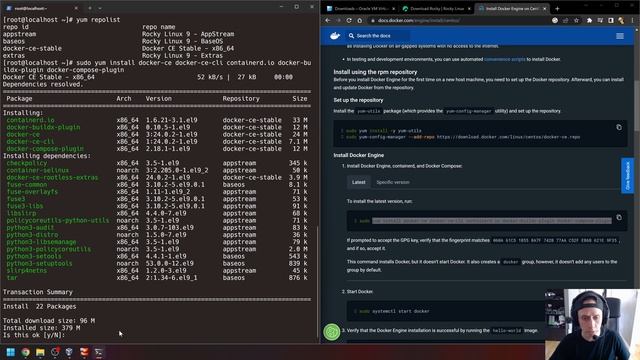
Task: Click the browser home icon
Action: click(360, 20)
